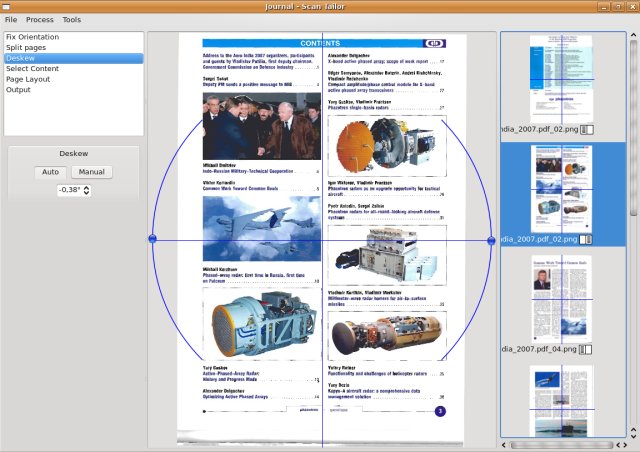
Task: Click the window menu icon in title bar
Action: click(x=6, y=7)
